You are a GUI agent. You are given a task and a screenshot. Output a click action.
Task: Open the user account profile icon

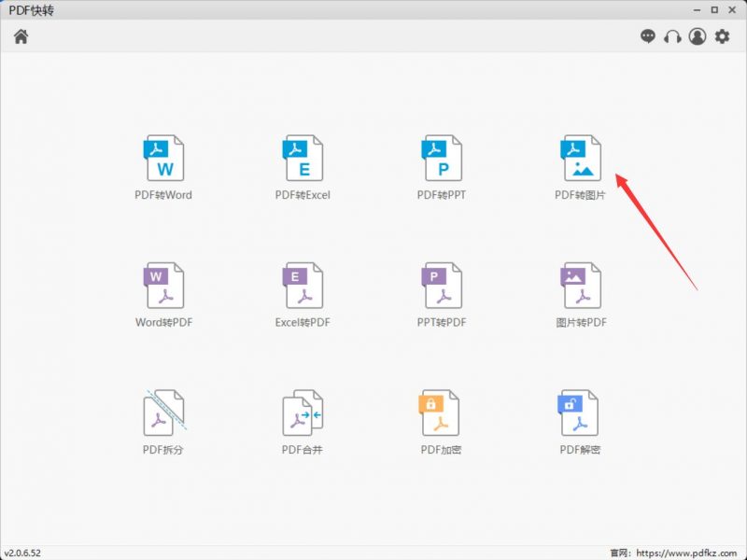(x=698, y=36)
